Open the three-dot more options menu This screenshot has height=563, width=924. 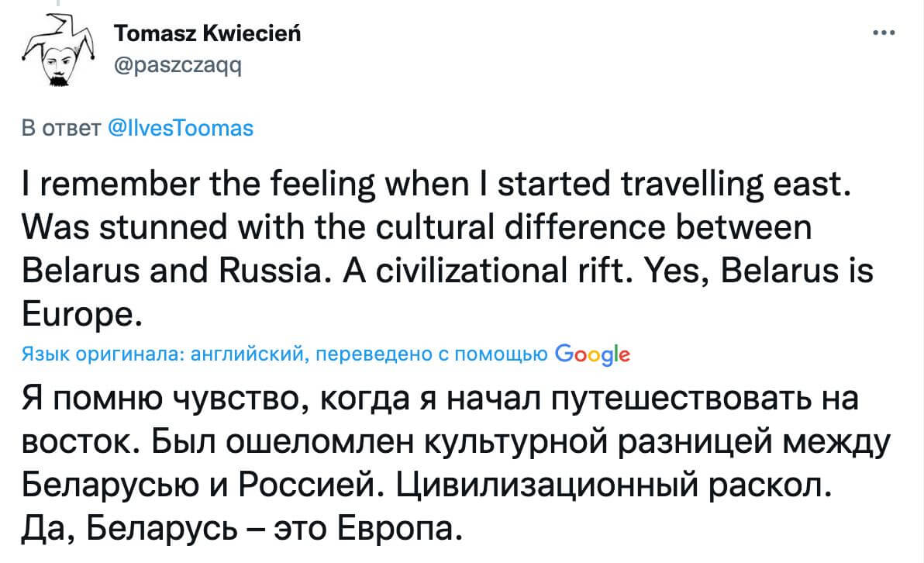(884, 34)
